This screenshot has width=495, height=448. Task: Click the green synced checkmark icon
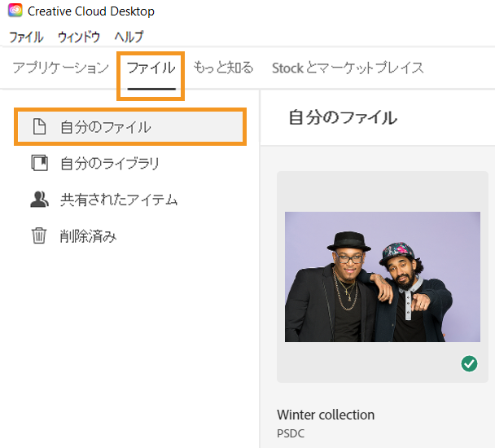pos(469,363)
